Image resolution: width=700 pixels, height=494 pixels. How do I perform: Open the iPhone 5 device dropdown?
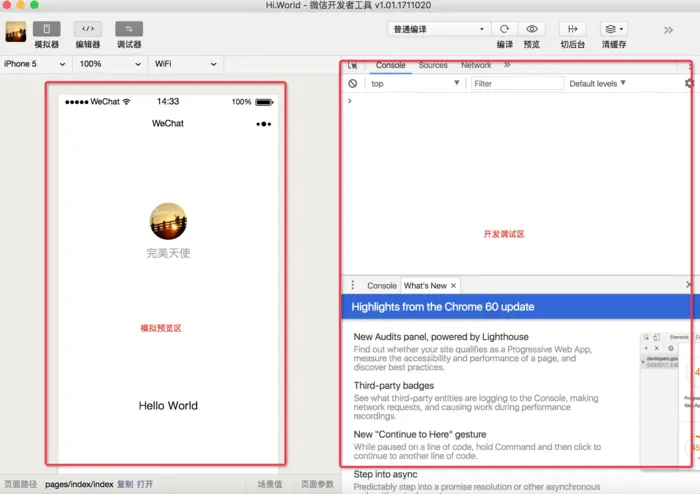[34, 64]
